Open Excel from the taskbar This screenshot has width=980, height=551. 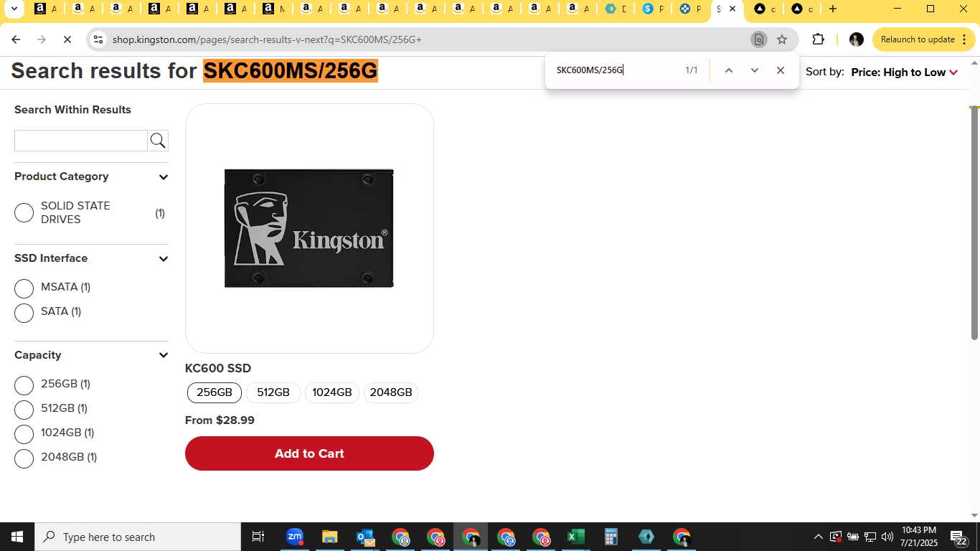point(575,537)
